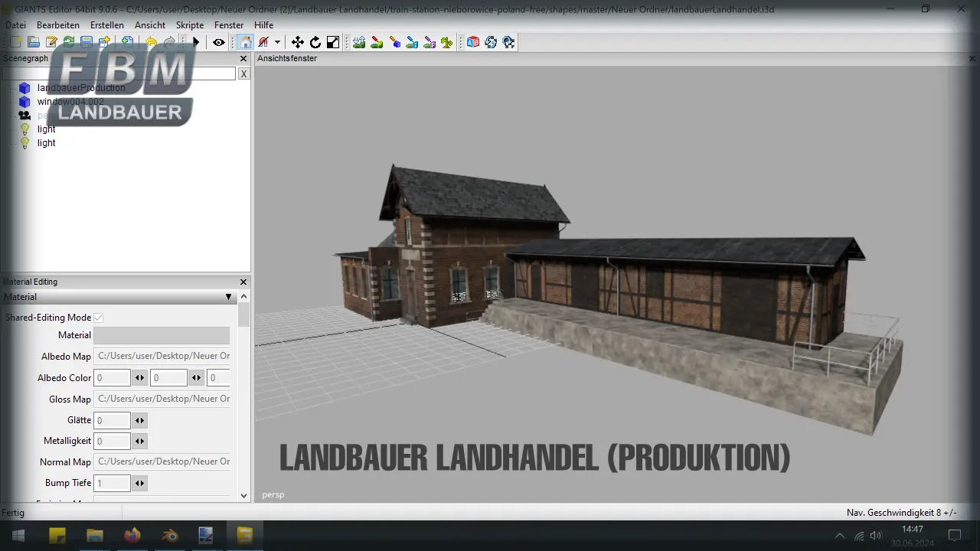Click the Gloss Map path field
The image size is (980, 551).
(162, 399)
